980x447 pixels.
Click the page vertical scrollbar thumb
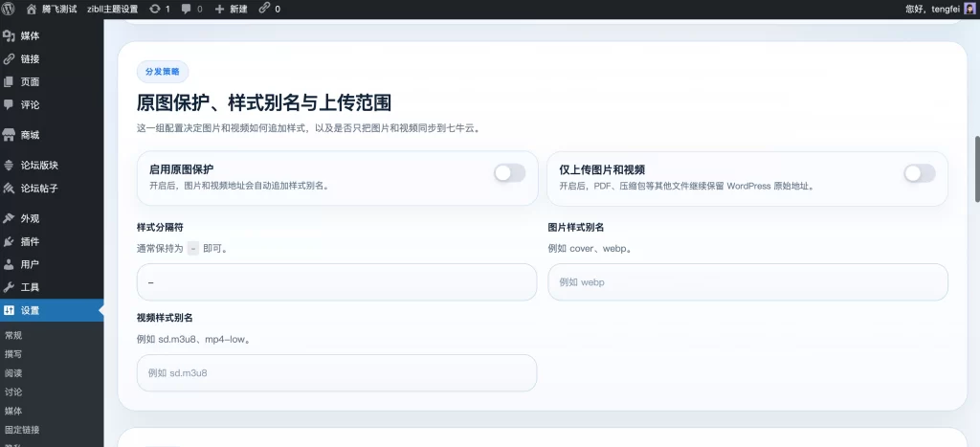(x=977, y=168)
